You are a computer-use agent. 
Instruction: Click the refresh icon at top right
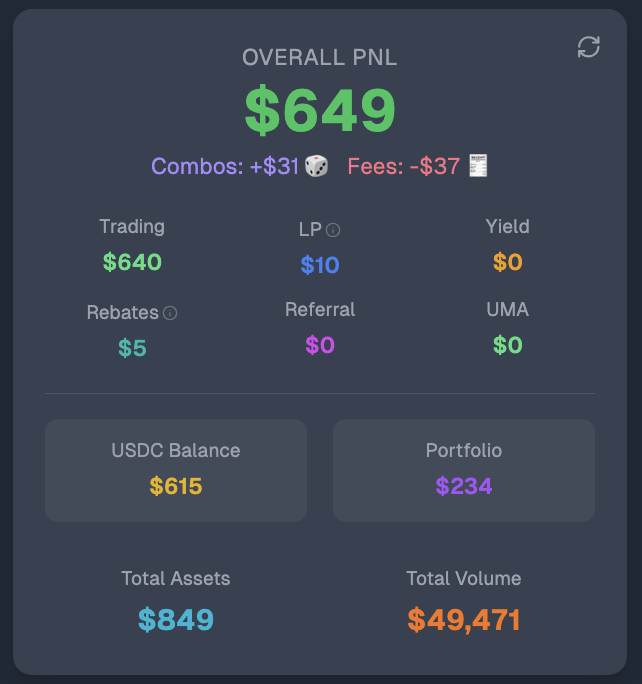point(588,47)
